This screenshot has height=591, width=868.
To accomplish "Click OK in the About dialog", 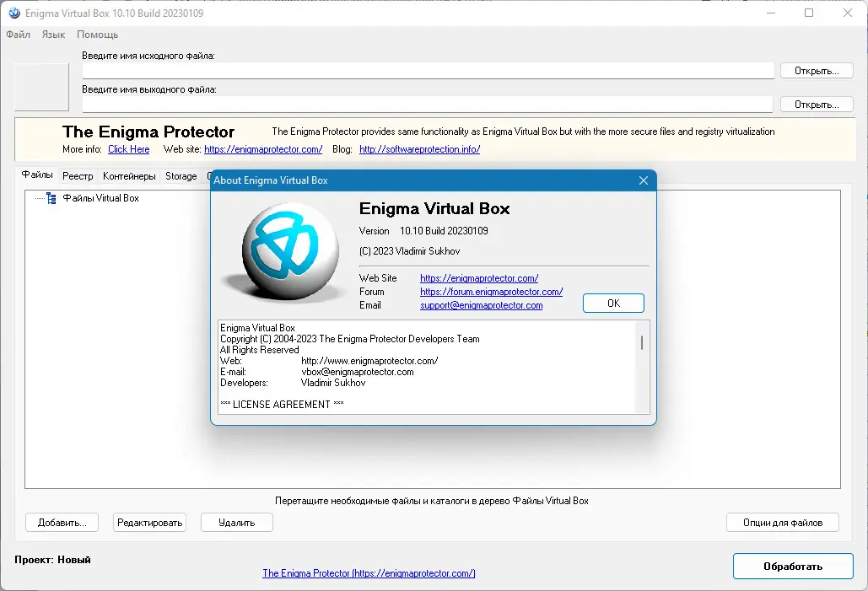I will point(613,304).
